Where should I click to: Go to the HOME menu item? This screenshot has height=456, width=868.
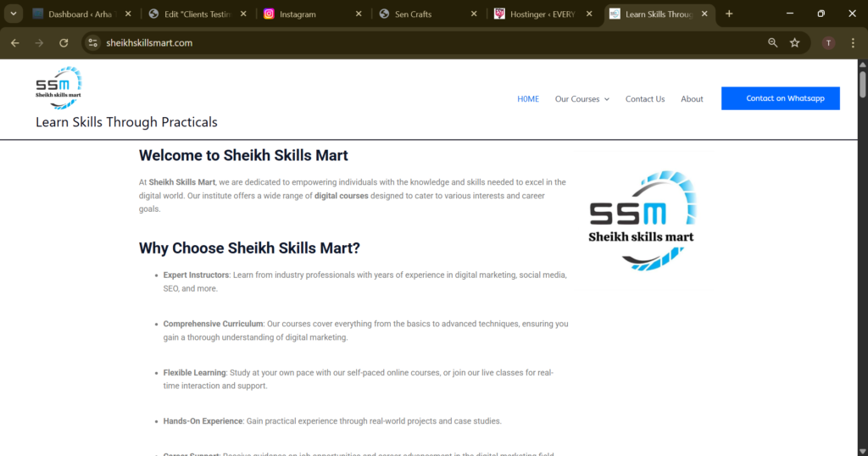(x=528, y=99)
